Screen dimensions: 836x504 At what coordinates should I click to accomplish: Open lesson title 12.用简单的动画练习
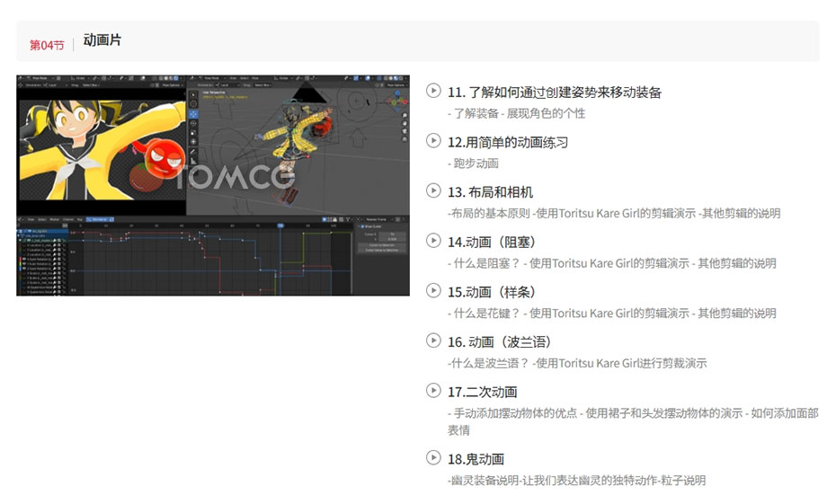pos(508,142)
